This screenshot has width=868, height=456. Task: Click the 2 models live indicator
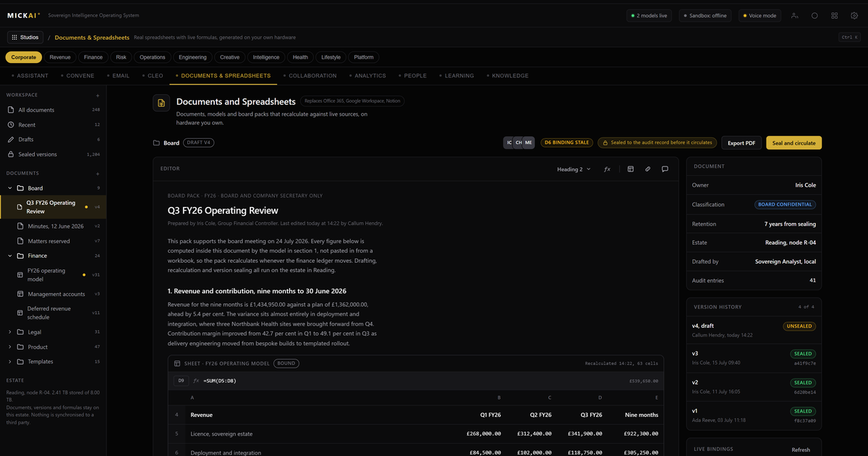650,15
